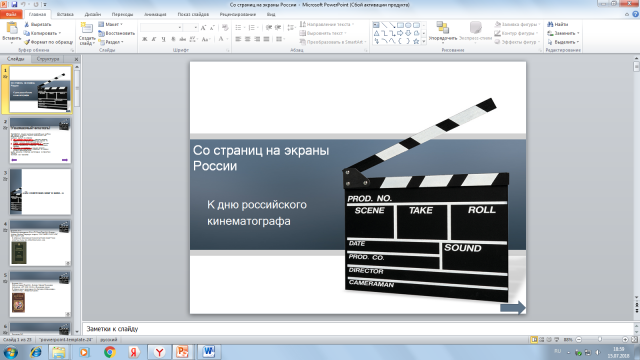Image resolution: width=640 pixels, height=360 pixels.
Task: Click the Clear formatting eraser icon
Action: point(225,27)
